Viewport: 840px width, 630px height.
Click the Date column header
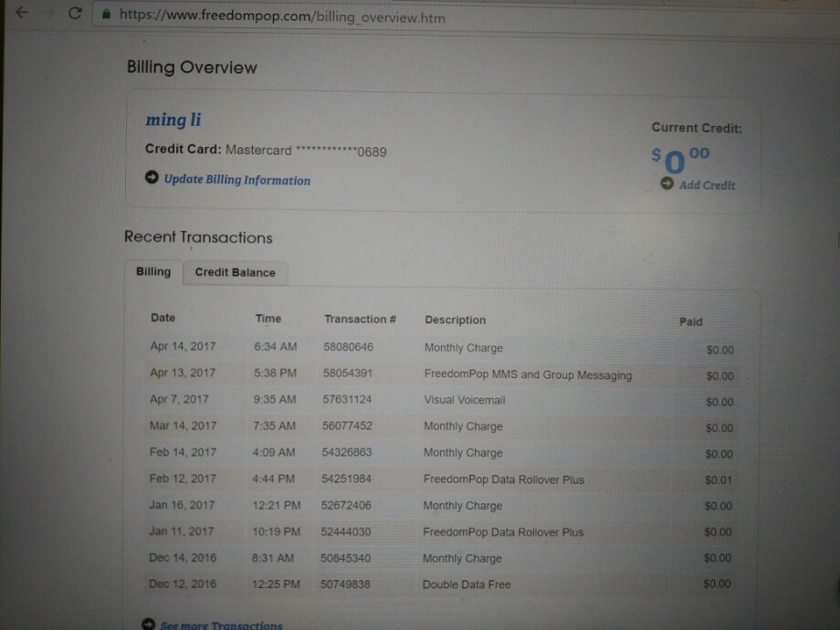click(x=163, y=318)
